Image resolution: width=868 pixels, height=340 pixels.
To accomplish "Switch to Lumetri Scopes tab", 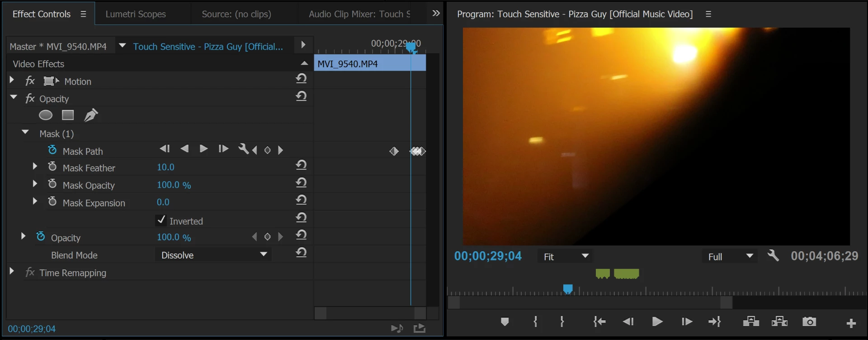I will 136,14.
